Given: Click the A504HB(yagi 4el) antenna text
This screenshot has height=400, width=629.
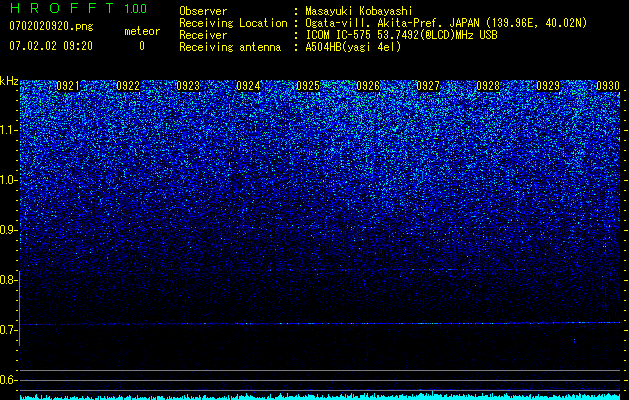Looking at the screenshot, I should pos(353,47).
